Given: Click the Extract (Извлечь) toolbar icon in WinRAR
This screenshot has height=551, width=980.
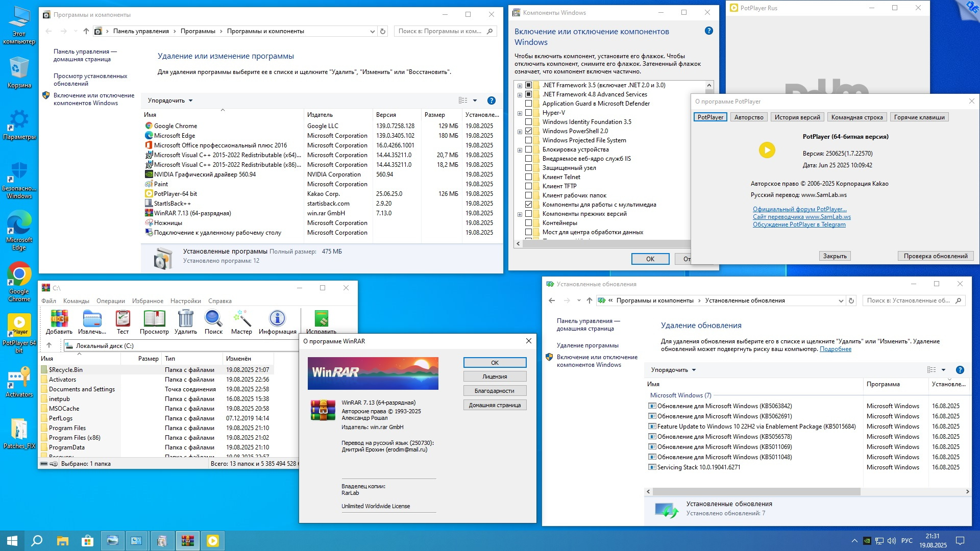Looking at the screenshot, I should [x=92, y=319].
